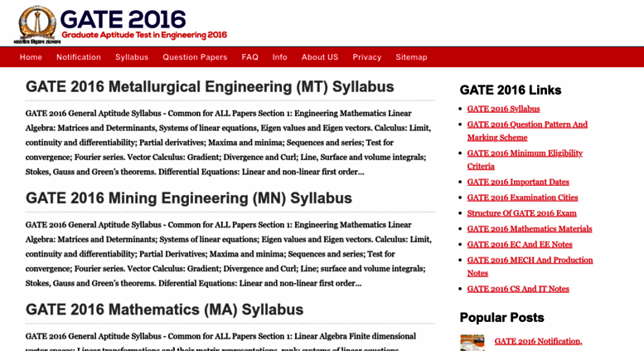Open GATE 2016 Examination Cities link
The image size is (644, 351).
(x=522, y=197)
